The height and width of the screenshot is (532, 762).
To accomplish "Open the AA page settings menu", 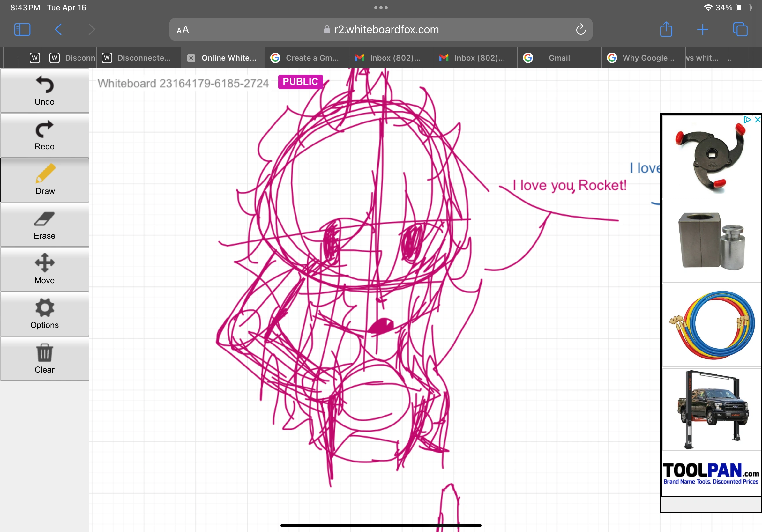I will (x=182, y=30).
